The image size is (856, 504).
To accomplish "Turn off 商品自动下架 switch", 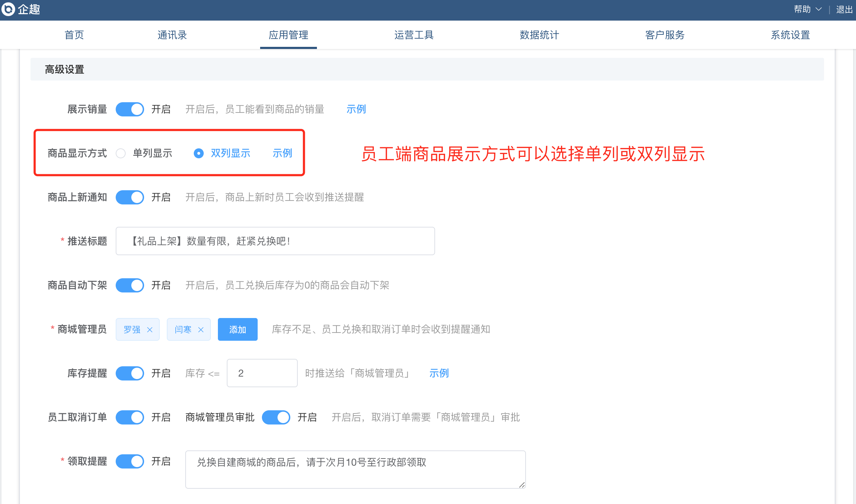I will [130, 285].
